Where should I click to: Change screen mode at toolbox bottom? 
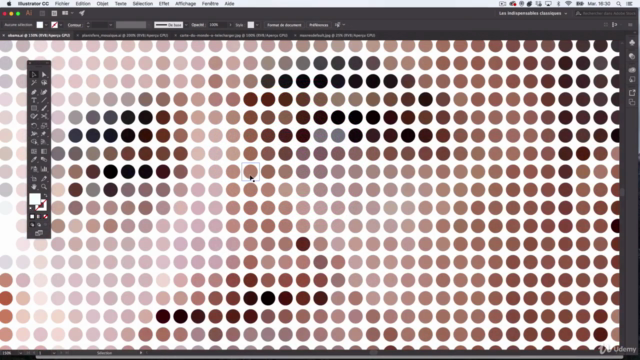coord(39,233)
